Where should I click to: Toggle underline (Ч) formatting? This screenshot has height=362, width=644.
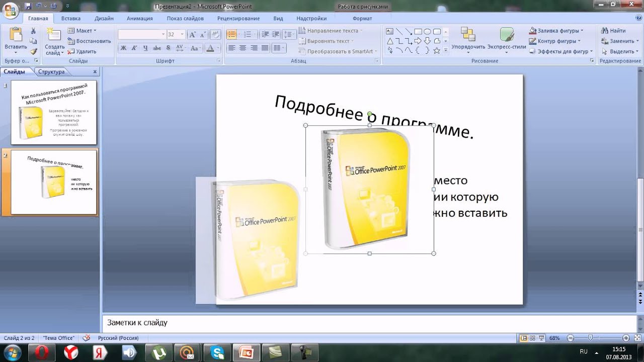click(145, 48)
